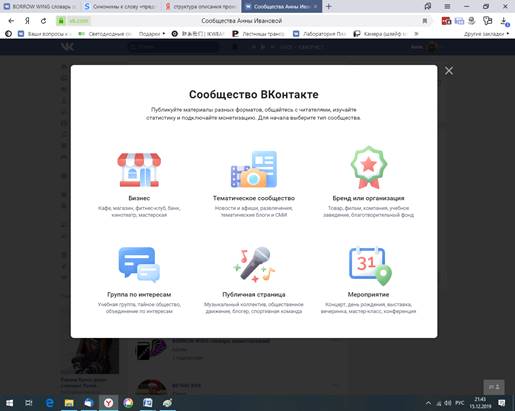Open the Windows notification center
515x411 pixels.
(502, 403)
